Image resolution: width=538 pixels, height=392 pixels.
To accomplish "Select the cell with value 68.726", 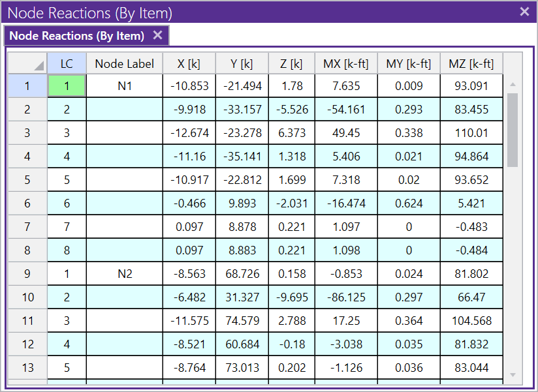I will [242, 274].
